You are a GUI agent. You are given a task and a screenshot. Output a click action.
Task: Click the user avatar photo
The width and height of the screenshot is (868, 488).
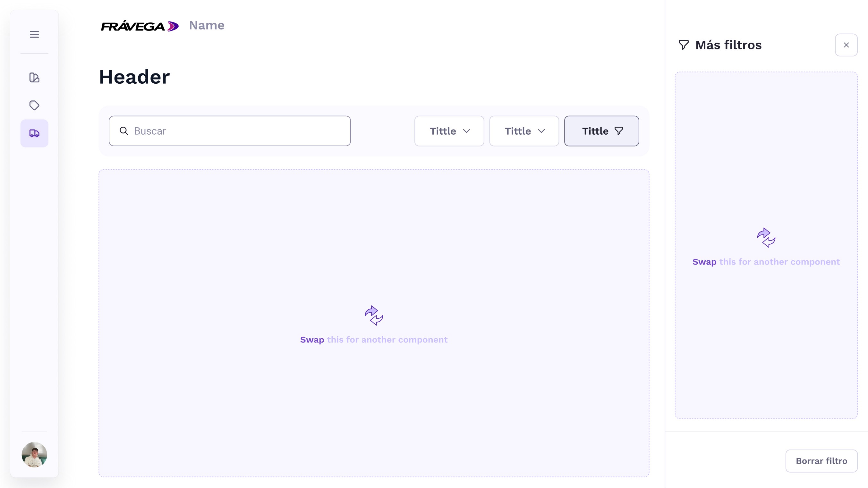click(x=34, y=455)
